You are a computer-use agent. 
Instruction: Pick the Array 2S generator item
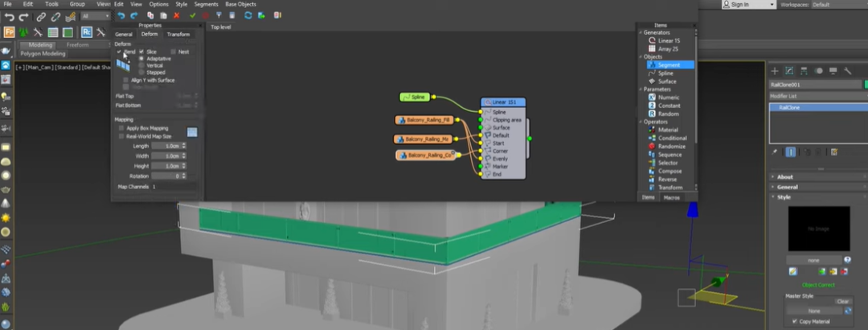click(x=667, y=48)
